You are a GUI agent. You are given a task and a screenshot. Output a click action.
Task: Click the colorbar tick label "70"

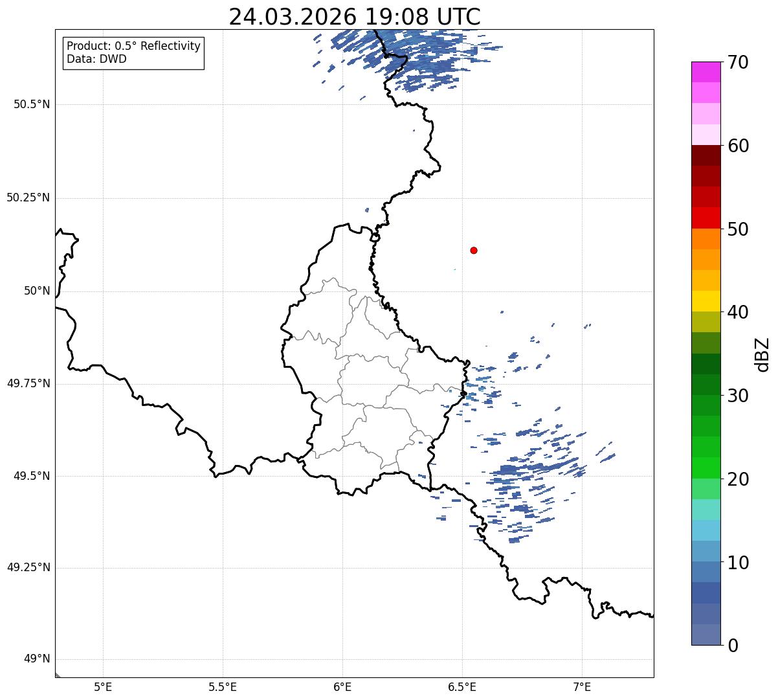pos(738,63)
